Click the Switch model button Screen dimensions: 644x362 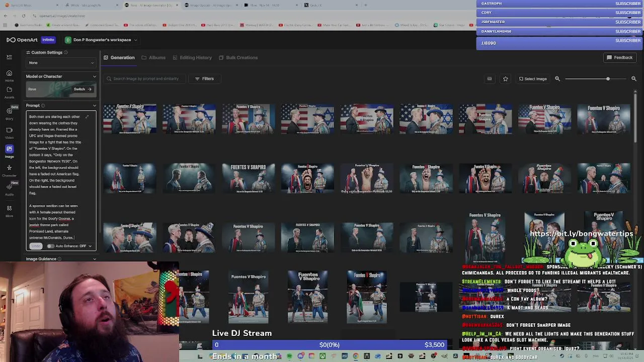(83, 89)
